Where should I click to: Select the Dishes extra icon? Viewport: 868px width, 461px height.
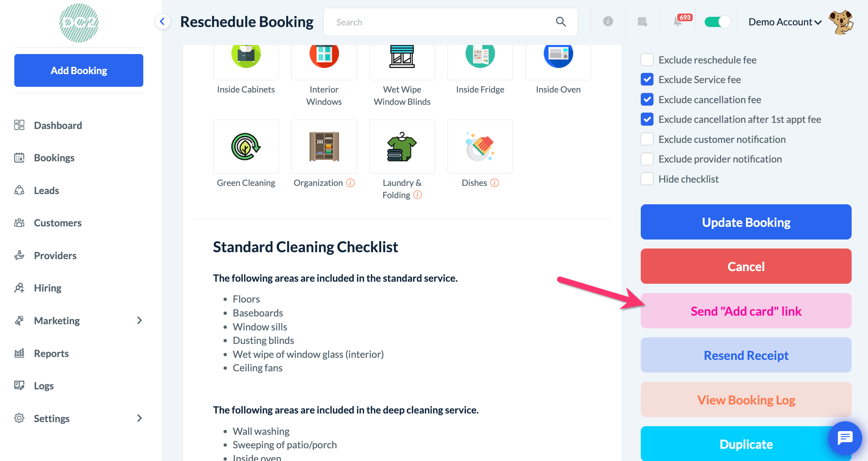point(480,147)
